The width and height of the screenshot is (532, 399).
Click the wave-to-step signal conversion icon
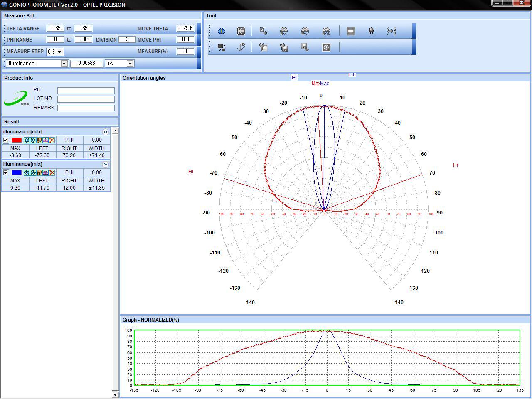392,31
